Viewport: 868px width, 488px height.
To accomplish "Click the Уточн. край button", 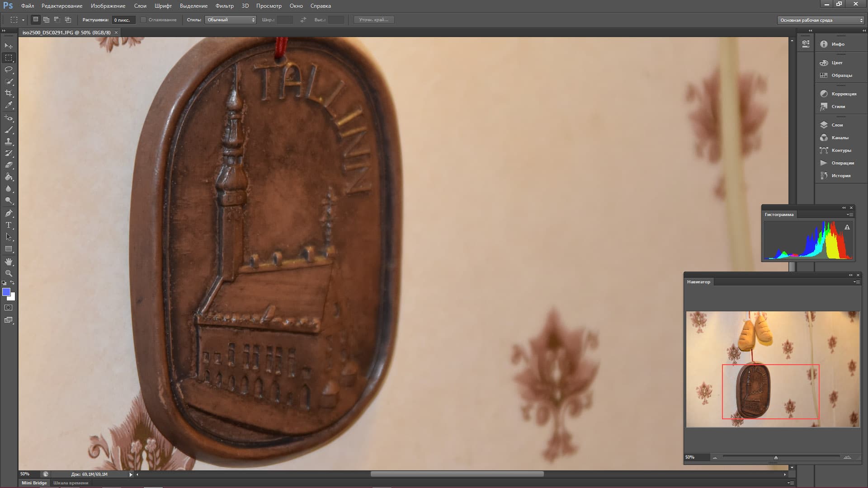I will point(373,20).
